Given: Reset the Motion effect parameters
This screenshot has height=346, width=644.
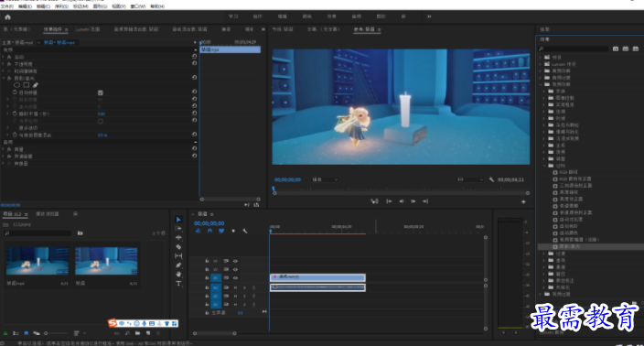Looking at the screenshot, I should click(x=194, y=57).
